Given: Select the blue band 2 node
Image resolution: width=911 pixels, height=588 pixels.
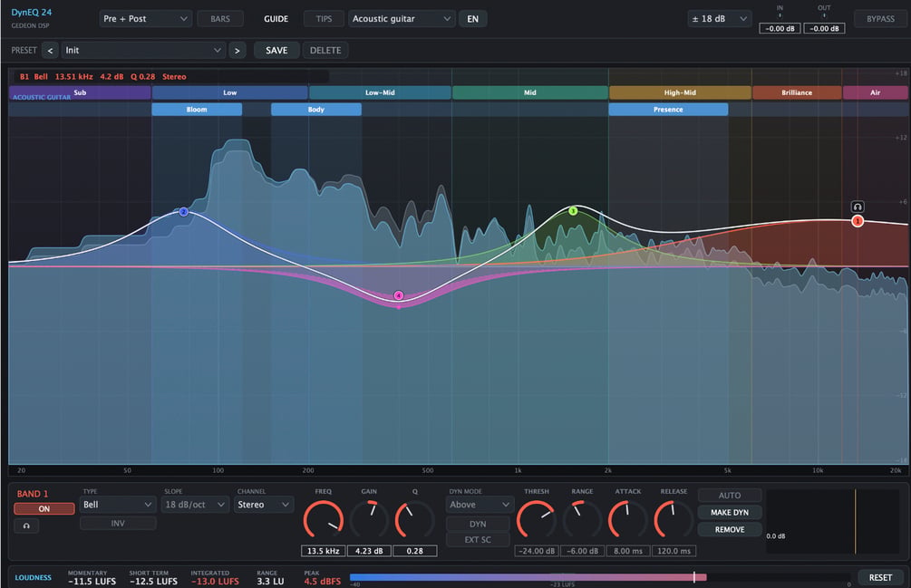Looking at the screenshot, I should click(184, 212).
